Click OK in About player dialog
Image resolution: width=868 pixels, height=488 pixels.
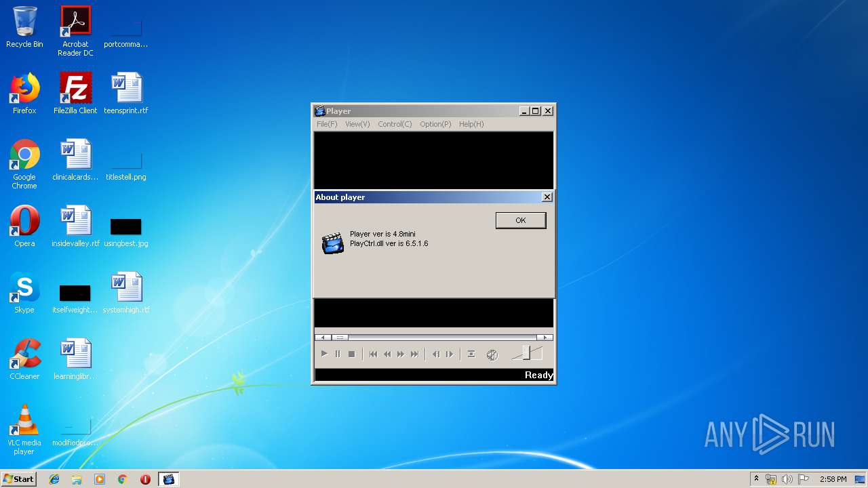tap(521, 220)
